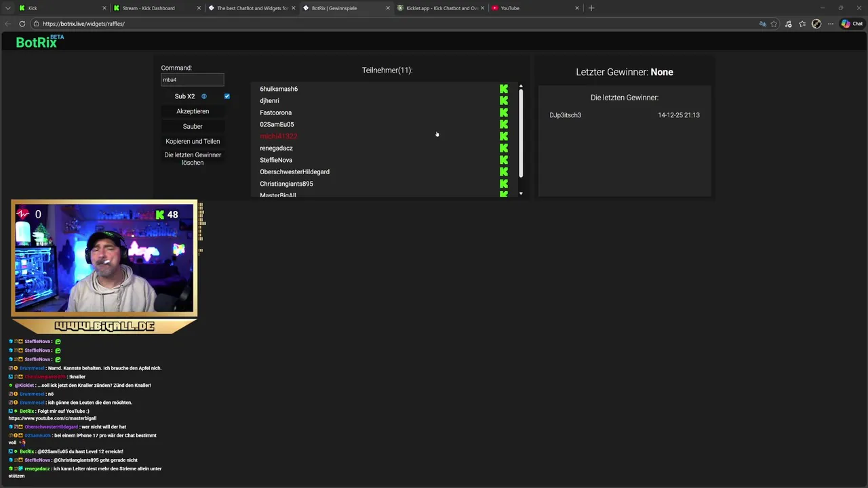Switch to Kicklet.app tab
868x488 pixels.
pyautogui.click(x=440, y=8)
